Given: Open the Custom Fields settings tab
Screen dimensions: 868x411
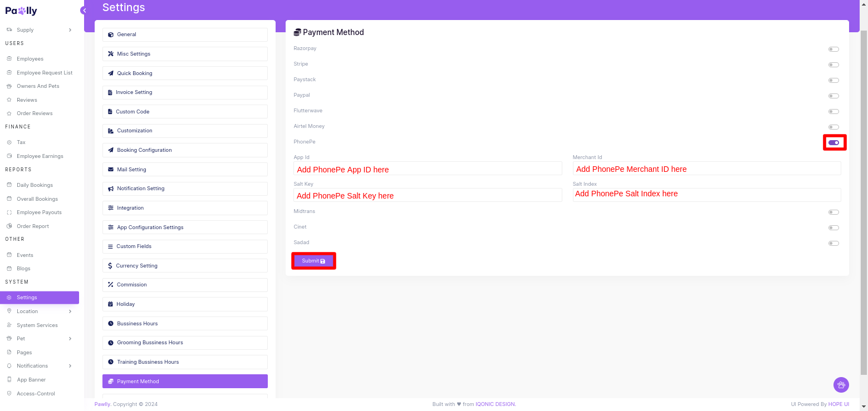Looking at the screenshot, I should pos(185,246).
